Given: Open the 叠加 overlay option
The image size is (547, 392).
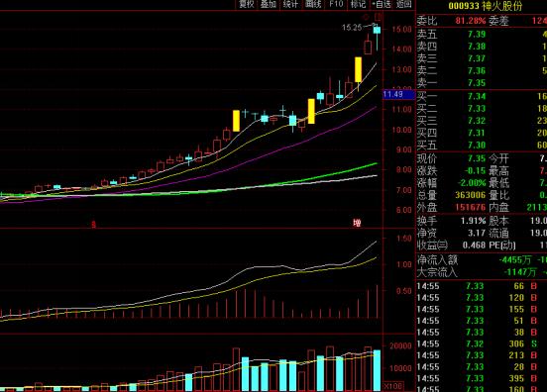Looking at the screenshot, I should [x=269, y=4].
